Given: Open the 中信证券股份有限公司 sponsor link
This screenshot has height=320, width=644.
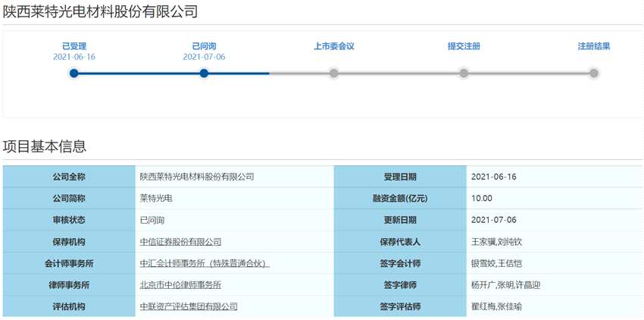Looking at the screenshot, I should coord(180,242).
